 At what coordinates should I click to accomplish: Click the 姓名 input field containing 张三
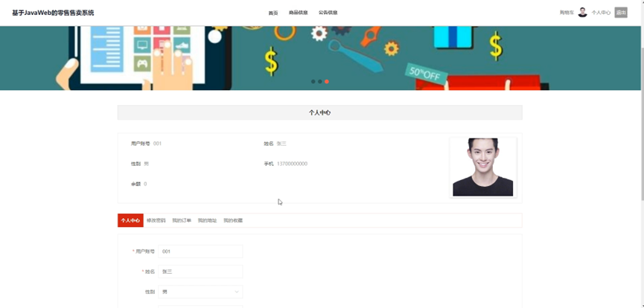coord(200,272)
